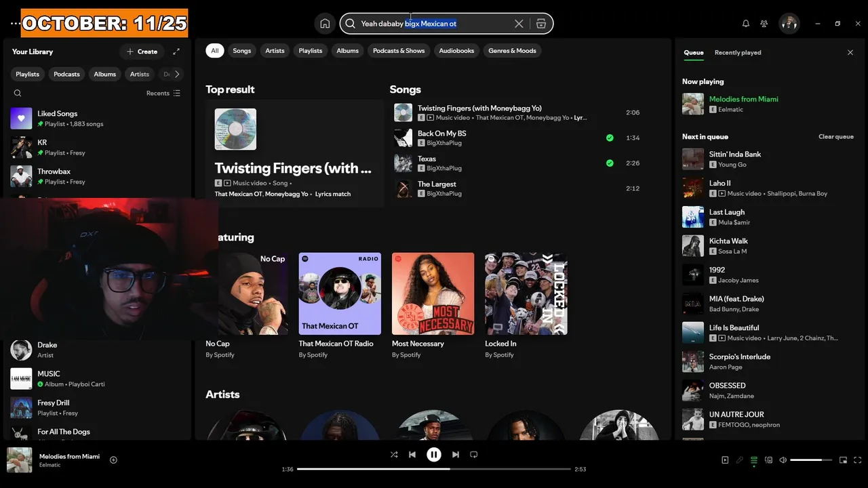Open lyrics microphone icon
This screenshot has height=488, width=868.
pyautogui.click(x=740, y=460)
